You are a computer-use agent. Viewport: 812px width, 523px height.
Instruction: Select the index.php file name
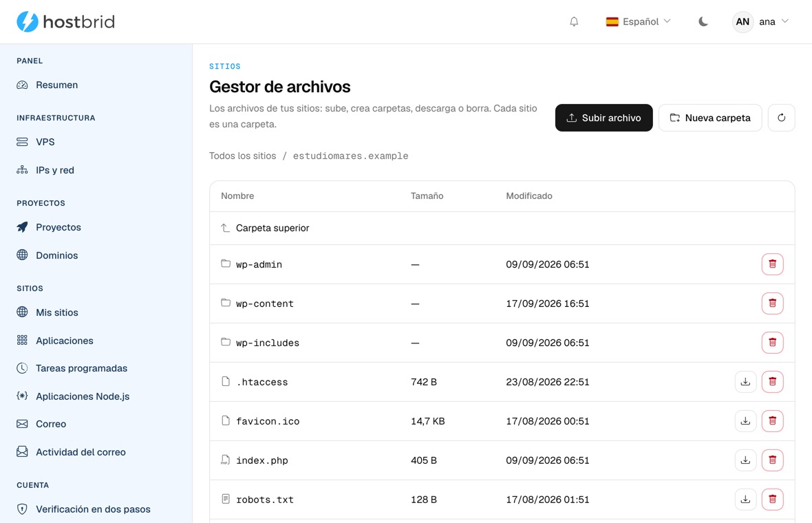tap(262, 460)
